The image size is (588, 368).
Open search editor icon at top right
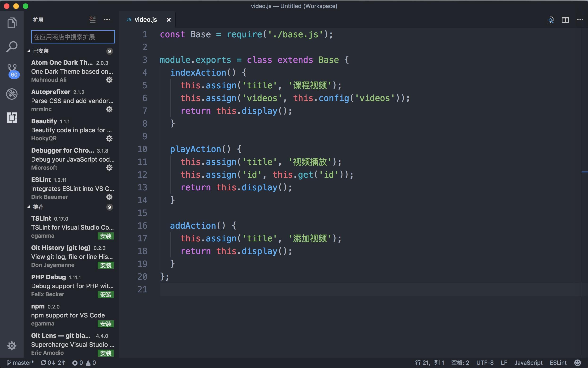click(550, 20)
